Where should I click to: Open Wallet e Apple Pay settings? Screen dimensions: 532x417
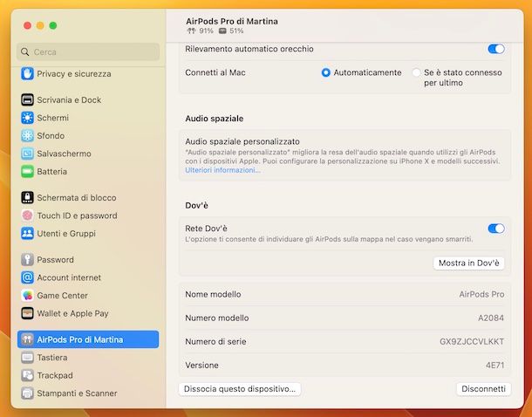(x=88, y=313)
